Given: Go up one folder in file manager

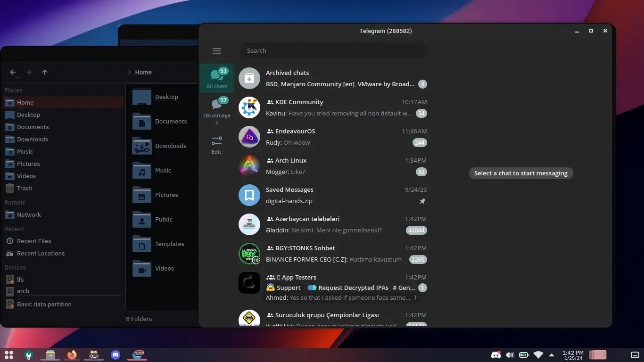Looking at the screenshot, I should (x=45, y=72).
